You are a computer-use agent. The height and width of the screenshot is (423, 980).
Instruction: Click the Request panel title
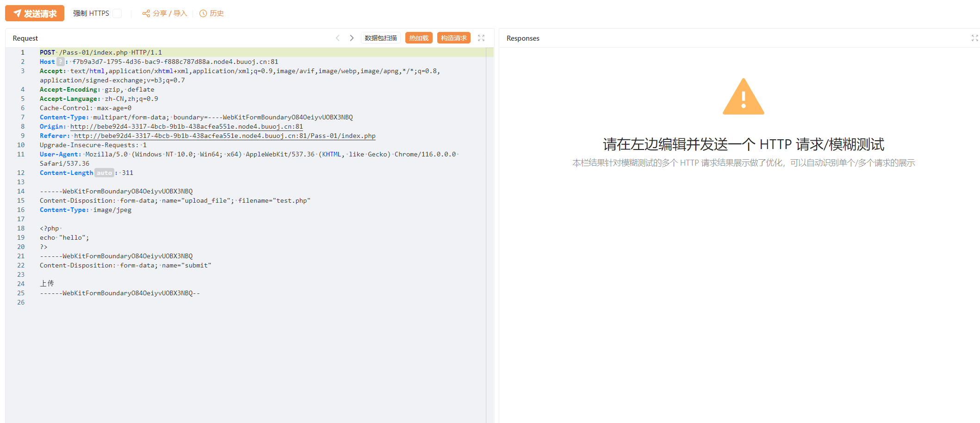(x=25, y=38)
